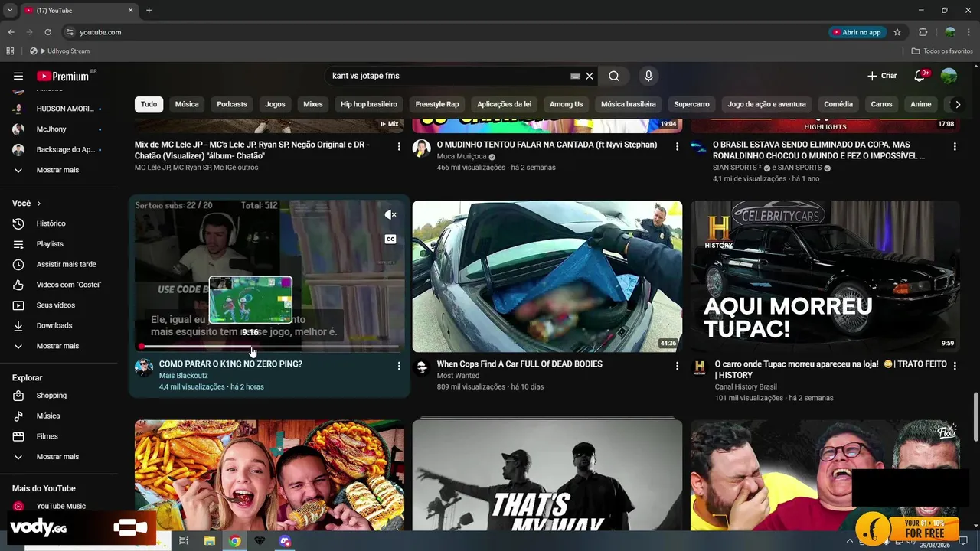Open options for Mix de MC Lele JP
980x551 pixels.
coord(398,146)
